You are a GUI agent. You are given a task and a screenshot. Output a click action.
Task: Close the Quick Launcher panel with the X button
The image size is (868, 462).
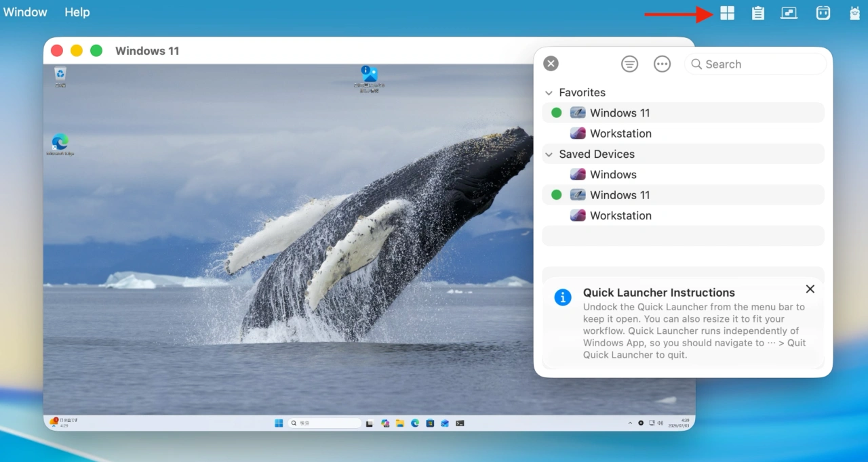tap(551, 64)
